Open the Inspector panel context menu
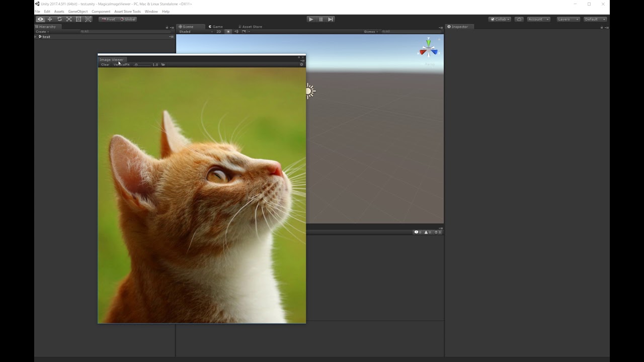Image resolution: width=644 pixels, height=362 pixels. coord(606,27)
